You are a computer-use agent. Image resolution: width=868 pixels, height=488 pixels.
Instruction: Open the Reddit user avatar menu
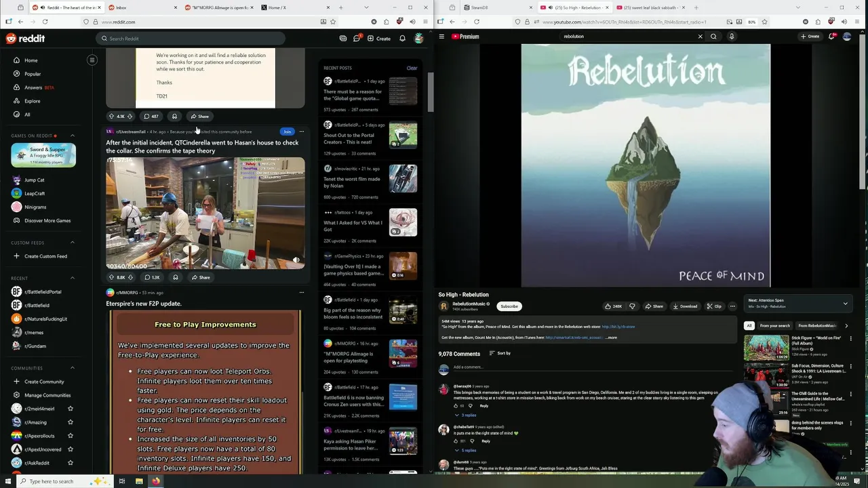coord(419,39)
